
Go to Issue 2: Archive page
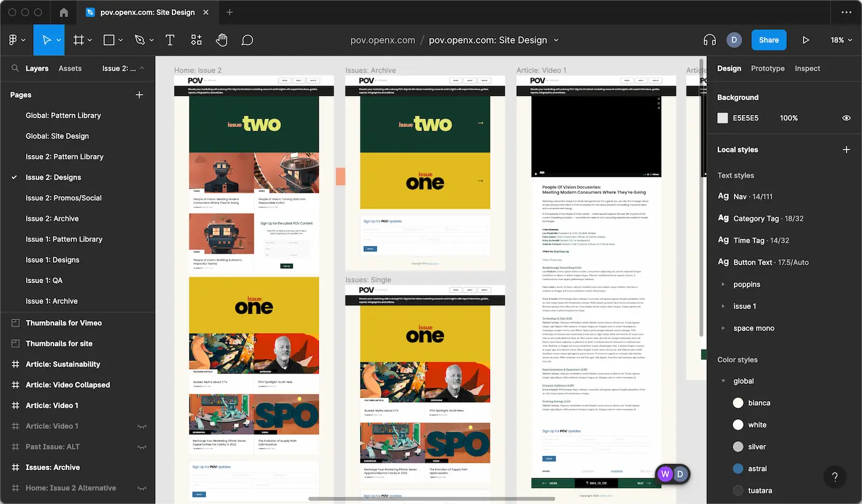pyautogui.click(x=52, y=218)
